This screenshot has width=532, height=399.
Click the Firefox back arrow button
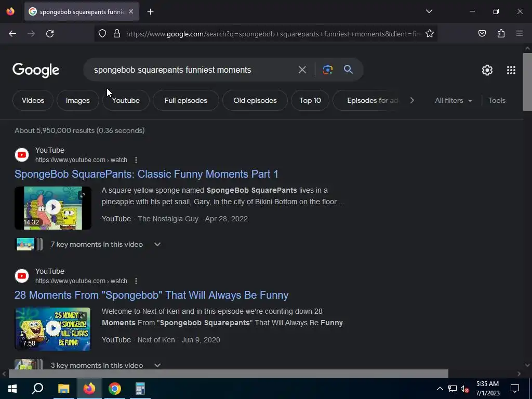[12, 34]
